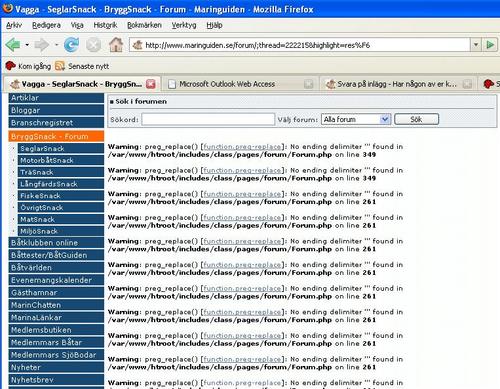Screen dimensions: 500x389
Task: Click the grey Forward arrow button
Action: pos(42,45)
